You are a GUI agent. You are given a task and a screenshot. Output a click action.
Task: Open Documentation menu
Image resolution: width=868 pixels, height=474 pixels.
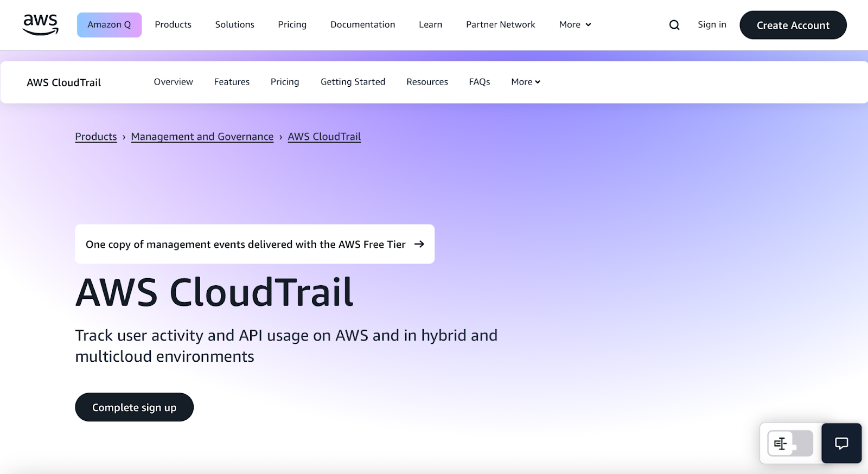[x=363, y=24]
